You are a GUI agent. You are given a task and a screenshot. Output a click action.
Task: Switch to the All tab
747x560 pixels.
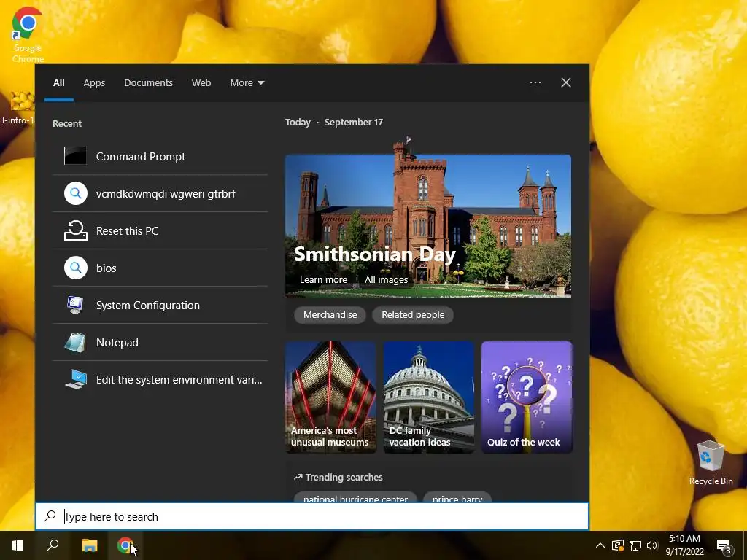[59, 83]
